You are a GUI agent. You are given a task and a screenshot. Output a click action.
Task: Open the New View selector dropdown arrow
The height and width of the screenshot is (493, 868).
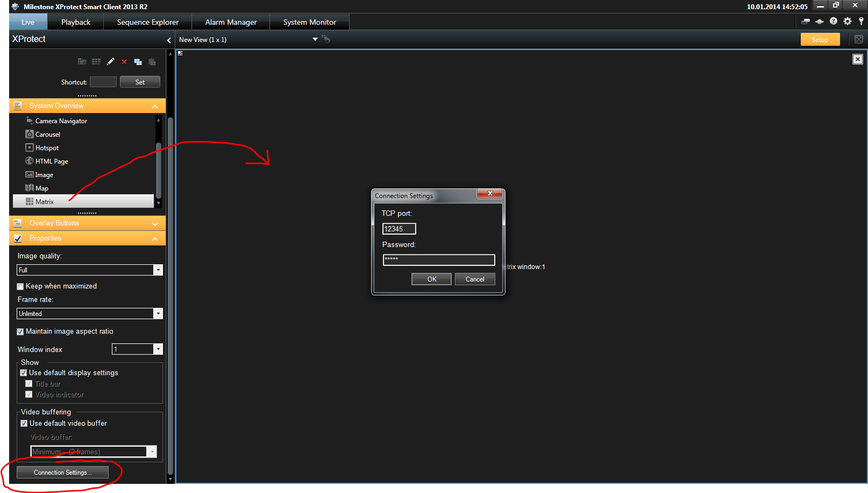(x=315, y=39)
